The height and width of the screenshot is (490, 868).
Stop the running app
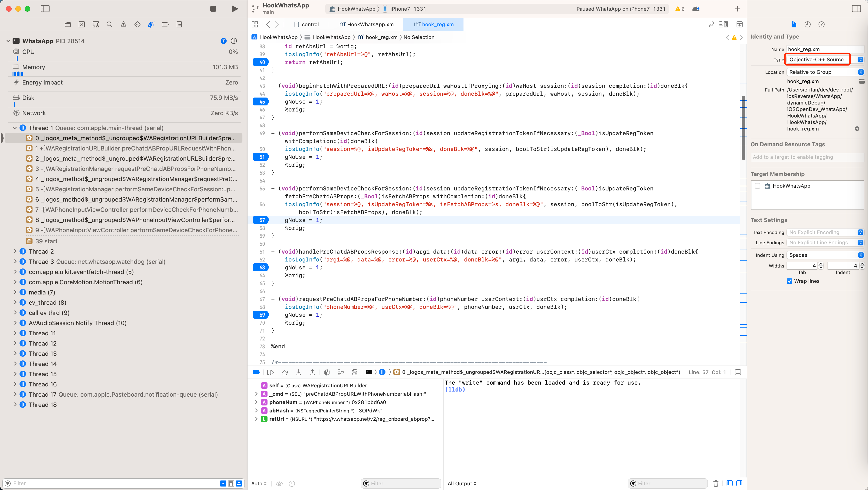click(213, 9)
